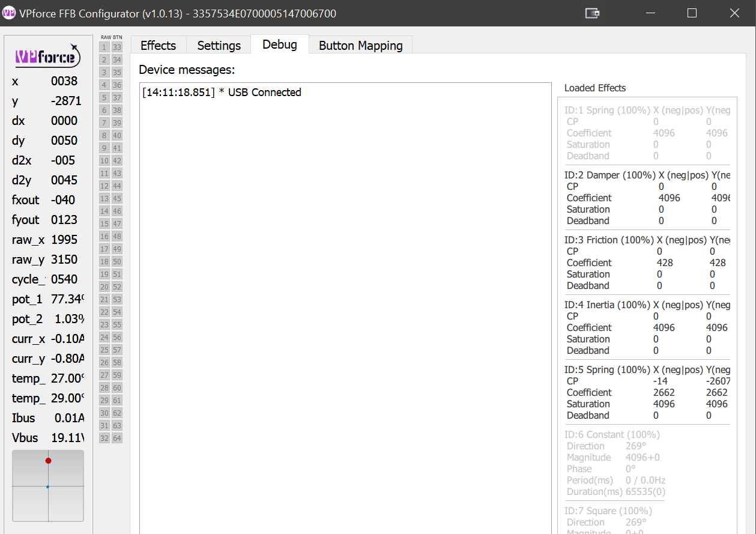
Task: Click the ID:3 Friction X coefficient 428
Action: coord(665,262)
